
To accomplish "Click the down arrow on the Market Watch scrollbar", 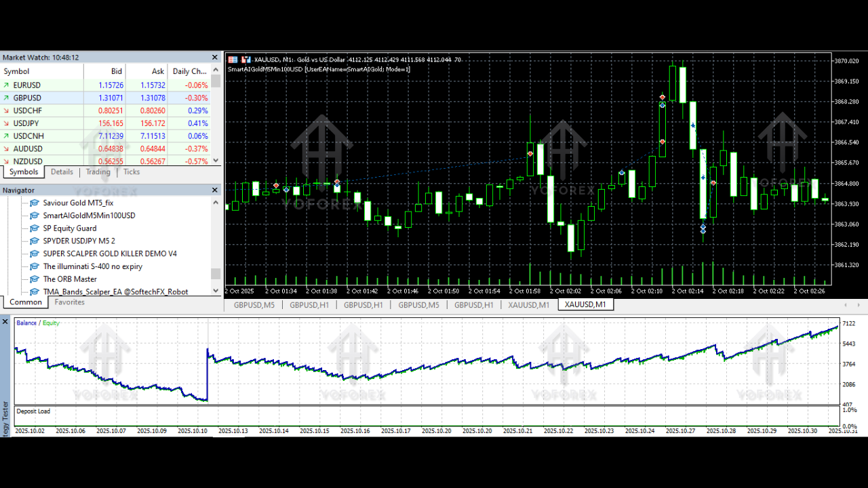I will [216, 160].
